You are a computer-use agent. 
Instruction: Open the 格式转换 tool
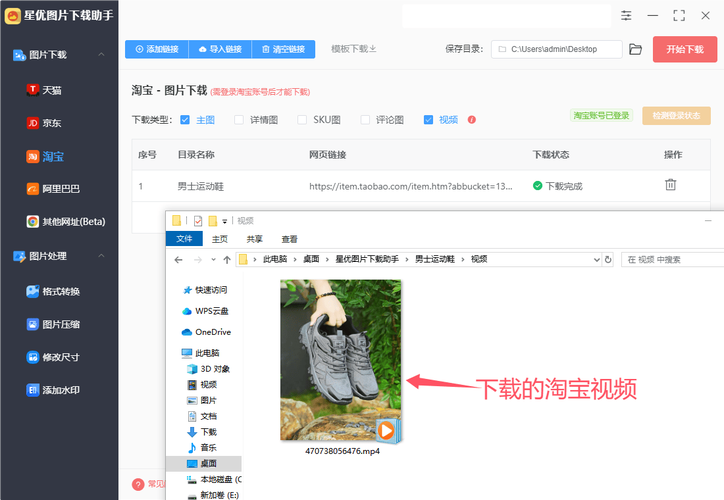53,291
